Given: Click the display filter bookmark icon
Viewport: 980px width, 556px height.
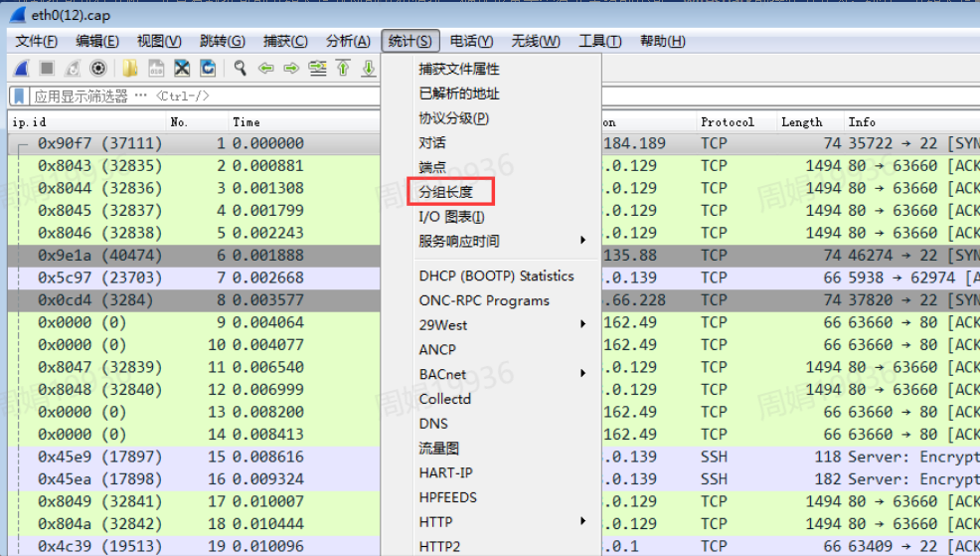Looking at the screenshot, I should coord(19,96).
